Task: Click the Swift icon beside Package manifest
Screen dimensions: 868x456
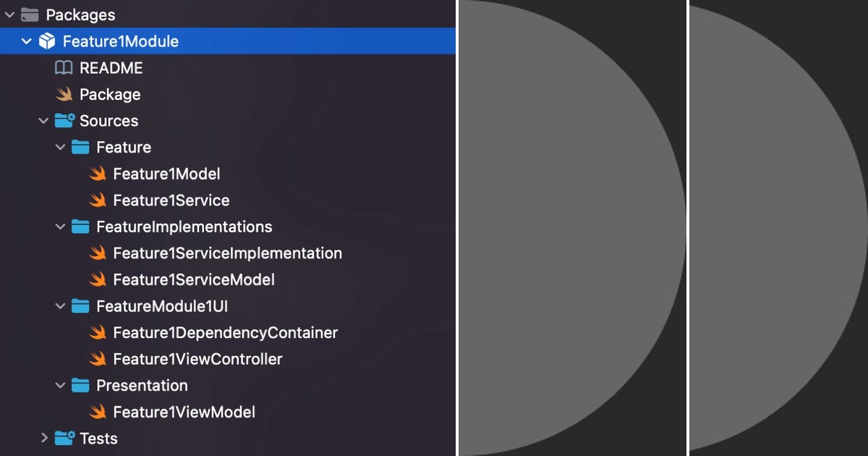Action: [64, 94]
